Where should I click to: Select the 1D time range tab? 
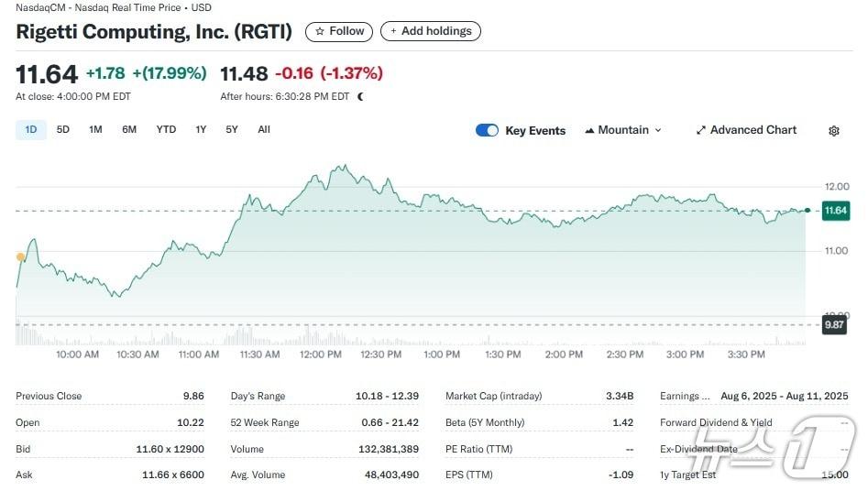(30, 130)
